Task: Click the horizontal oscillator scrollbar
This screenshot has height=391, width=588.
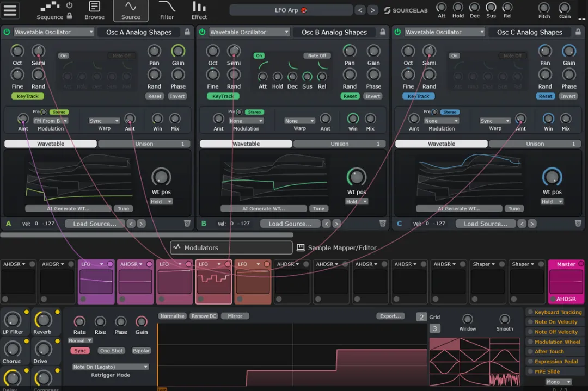Action: 146,235
